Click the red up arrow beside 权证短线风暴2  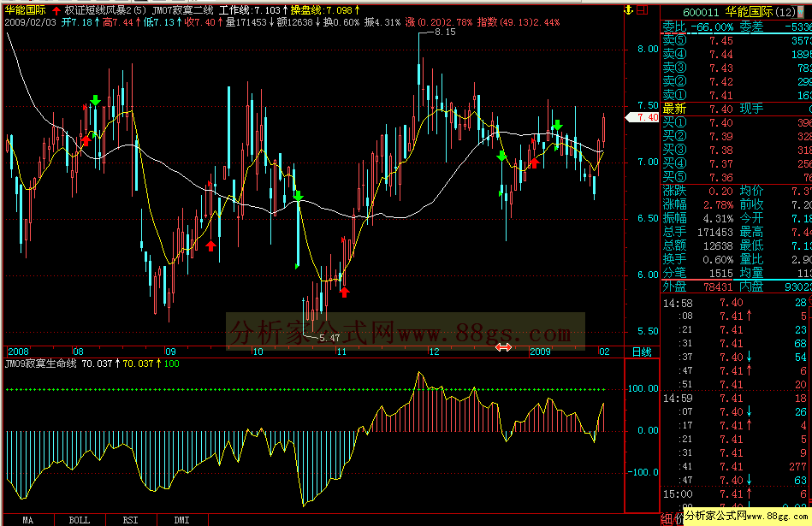pyautogui.click(x=56, y=10)
